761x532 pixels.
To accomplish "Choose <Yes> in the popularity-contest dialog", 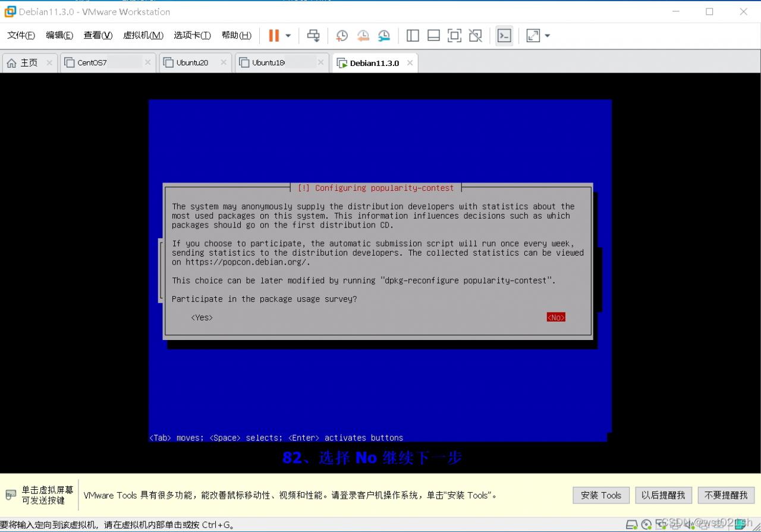I will (x=202, y=317).
